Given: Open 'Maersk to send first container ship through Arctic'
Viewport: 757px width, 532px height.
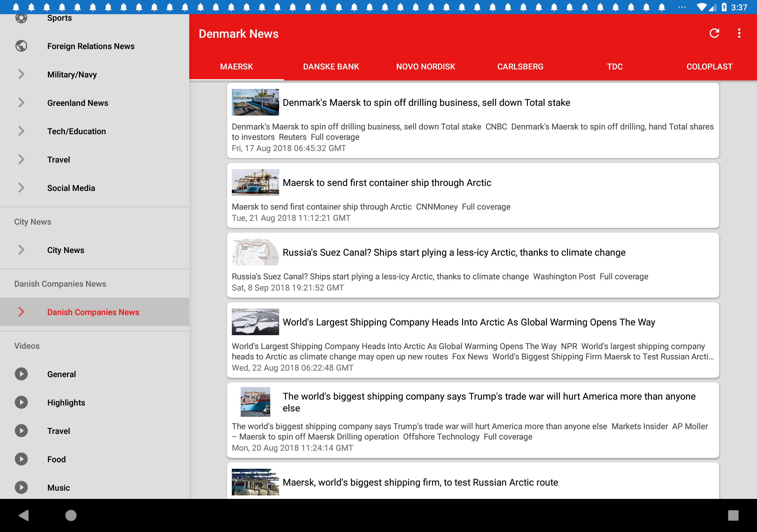Looking at the screenshot, I should coord(473,195).
